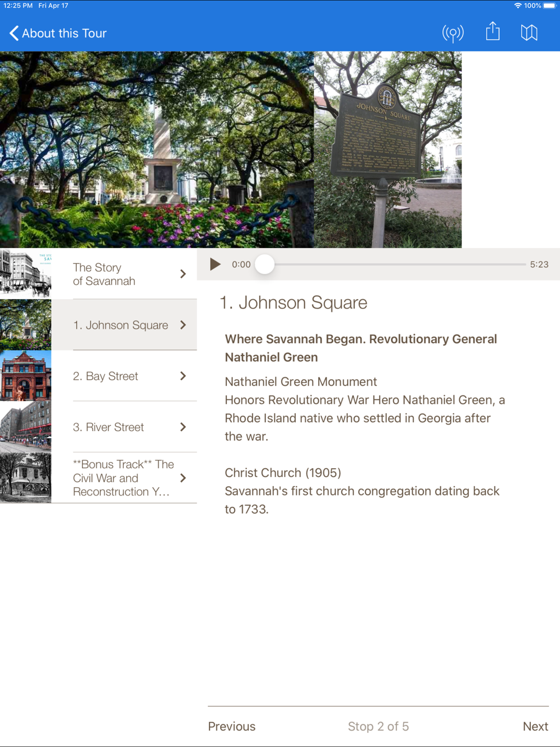Click the Nathaniel Green Monument text

tap(301, 381)
